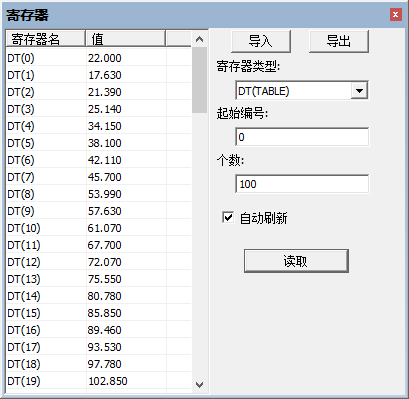Click the scroll down arrow of register list
This screenshot has width=409, height=399.
pos(200,385)
